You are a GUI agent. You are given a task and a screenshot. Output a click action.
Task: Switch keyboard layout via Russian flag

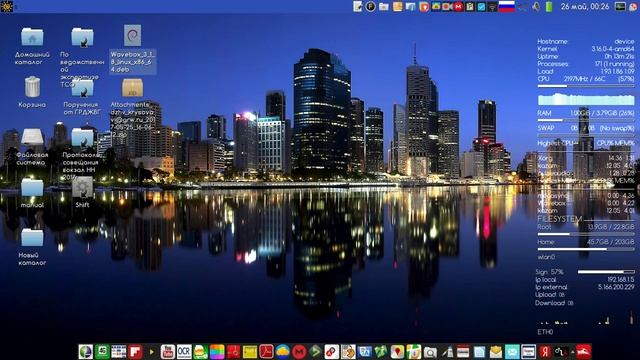point(507,6)
